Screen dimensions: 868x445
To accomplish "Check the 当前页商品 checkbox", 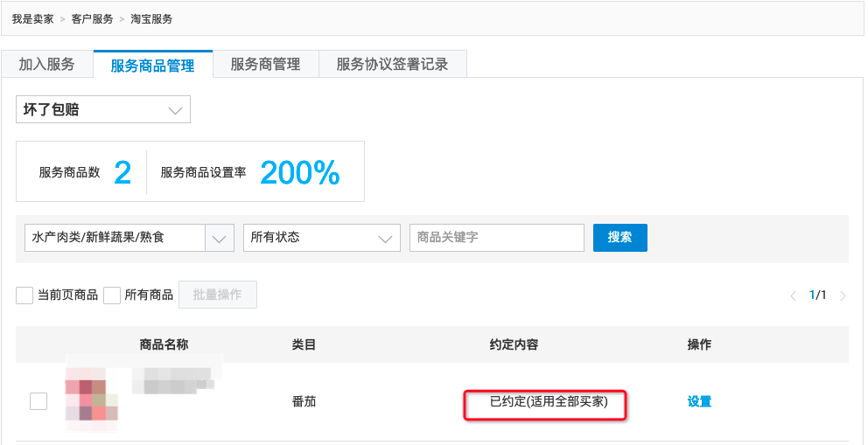I will pyautogui.click(x=24, y=296).
